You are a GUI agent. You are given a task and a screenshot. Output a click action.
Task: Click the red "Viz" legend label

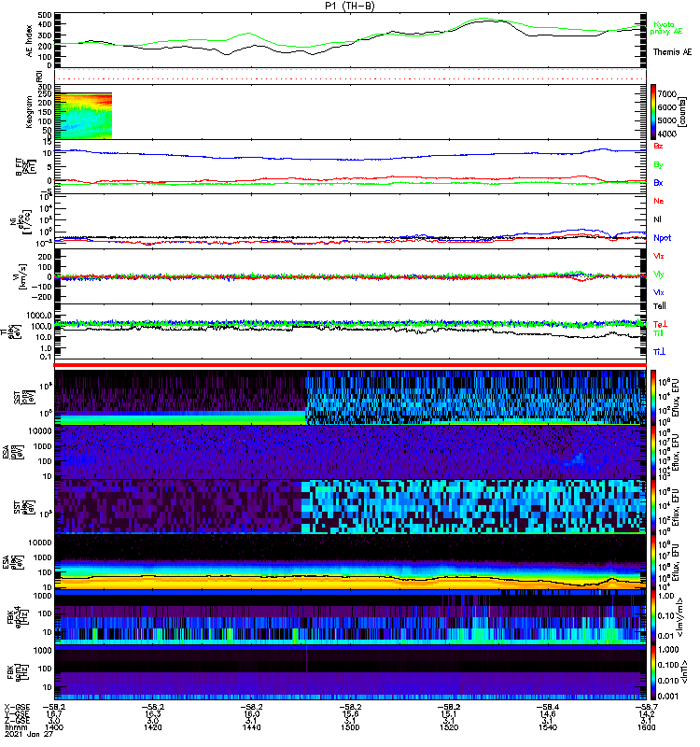[659, 256]
